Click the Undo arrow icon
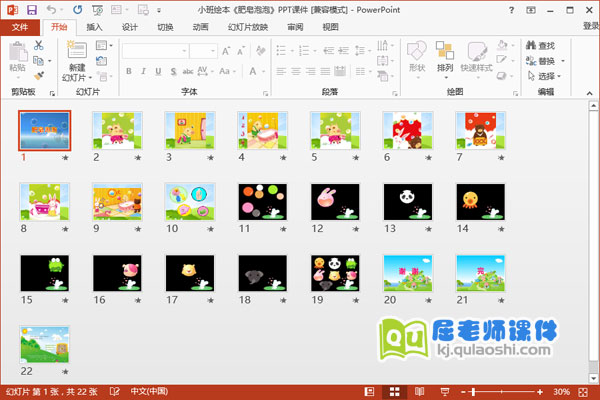 click(51, 10)
